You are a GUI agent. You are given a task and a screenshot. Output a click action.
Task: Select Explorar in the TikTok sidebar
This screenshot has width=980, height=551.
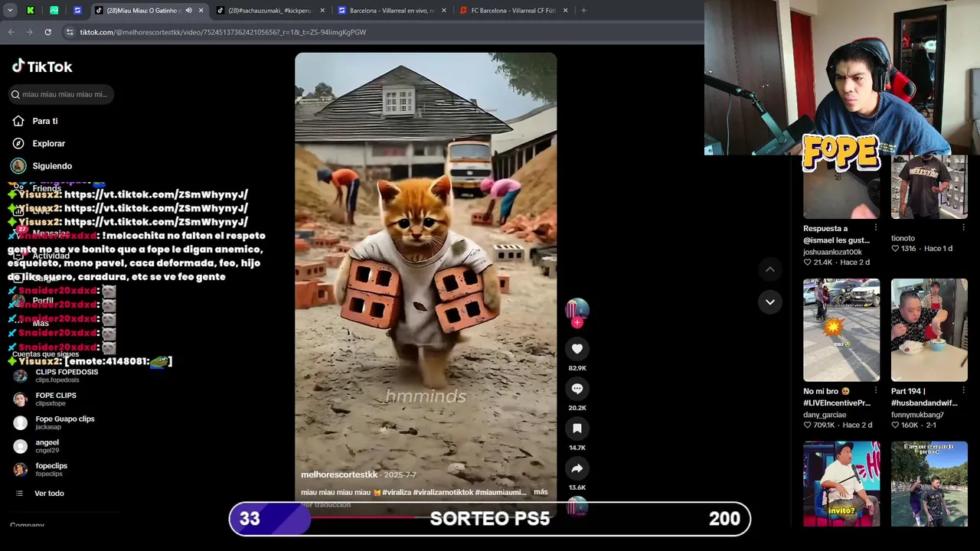[x=49, y=143]
